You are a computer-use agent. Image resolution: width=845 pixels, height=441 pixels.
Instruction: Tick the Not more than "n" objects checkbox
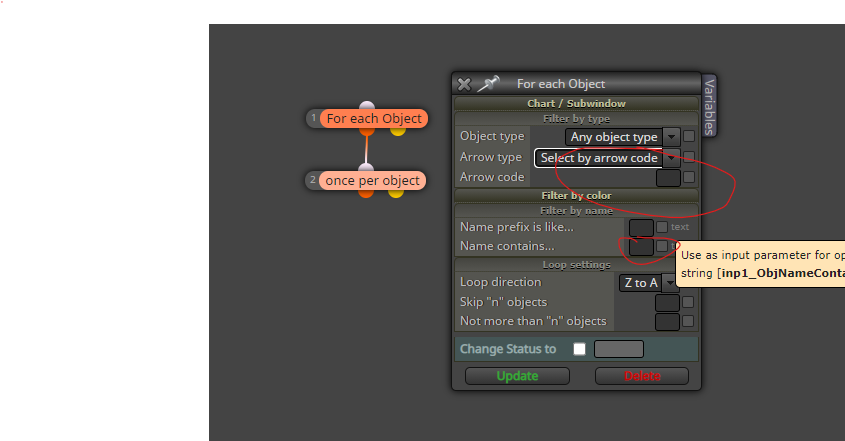coord(688,321)
